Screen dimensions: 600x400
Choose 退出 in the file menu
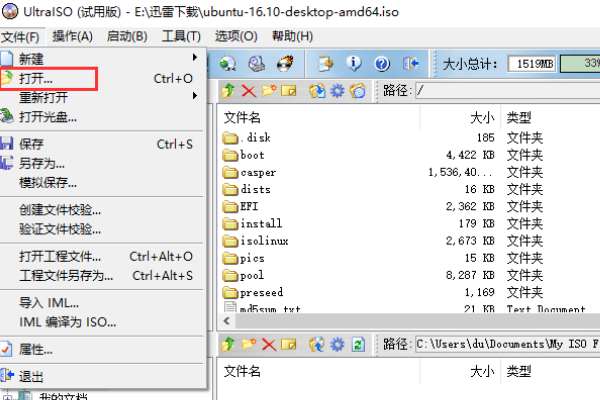coord(102,377)
